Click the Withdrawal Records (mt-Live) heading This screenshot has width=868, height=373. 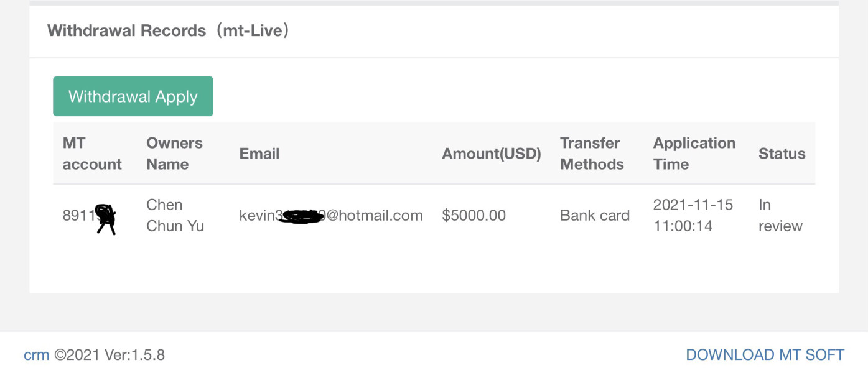tap(168, 30)
